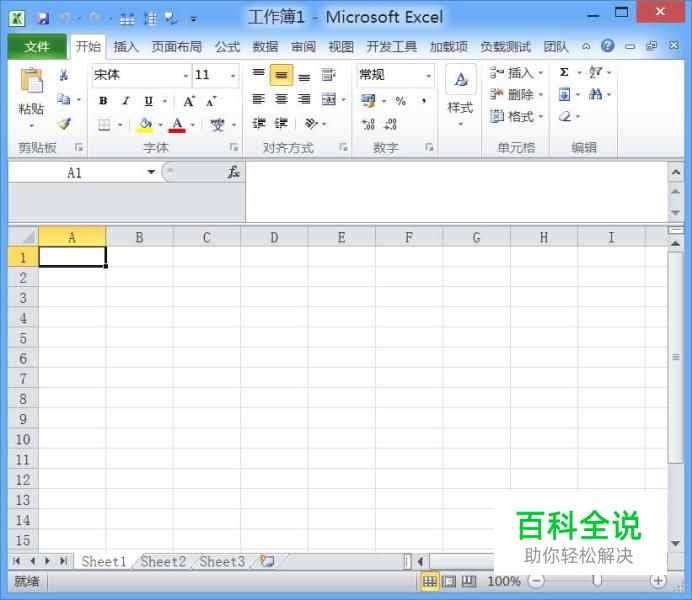Click the Decrease Decimal icon
Image resolution: width=692 pixels, height=600 pixels.
[x=390, y=124]
